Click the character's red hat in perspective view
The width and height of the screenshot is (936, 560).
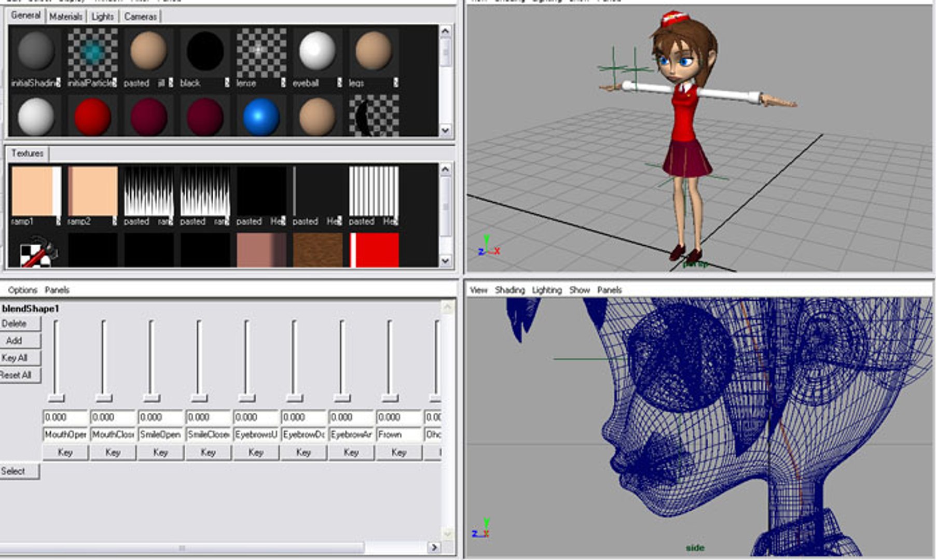(x=675, y=20)
